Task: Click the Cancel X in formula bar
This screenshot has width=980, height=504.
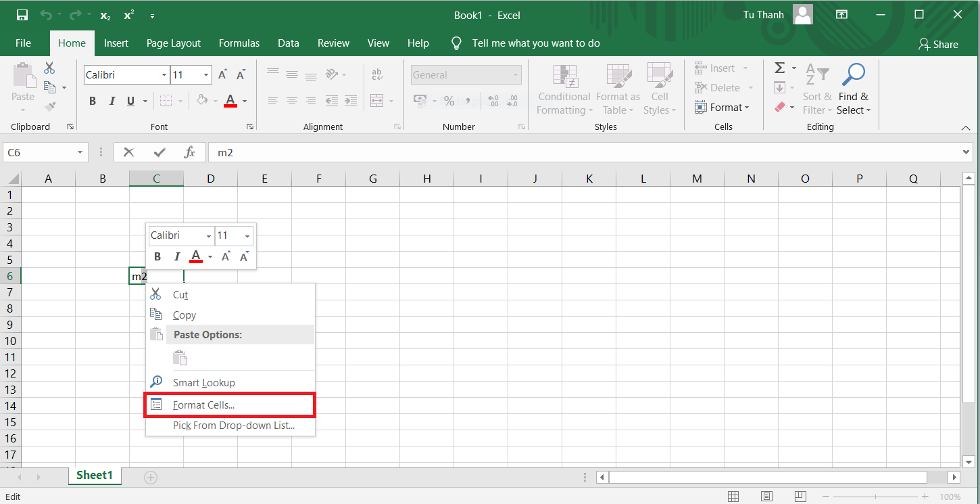Action: (128, 152)
